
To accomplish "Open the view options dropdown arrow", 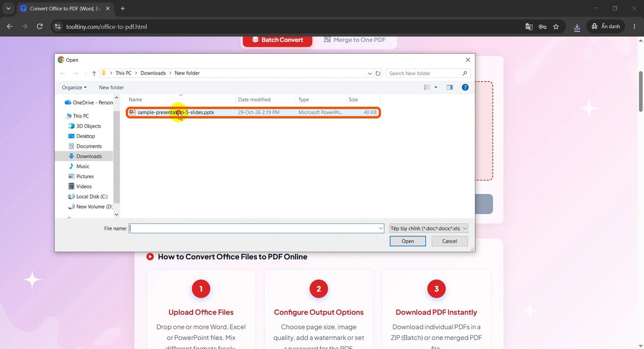I will [436, 87].
